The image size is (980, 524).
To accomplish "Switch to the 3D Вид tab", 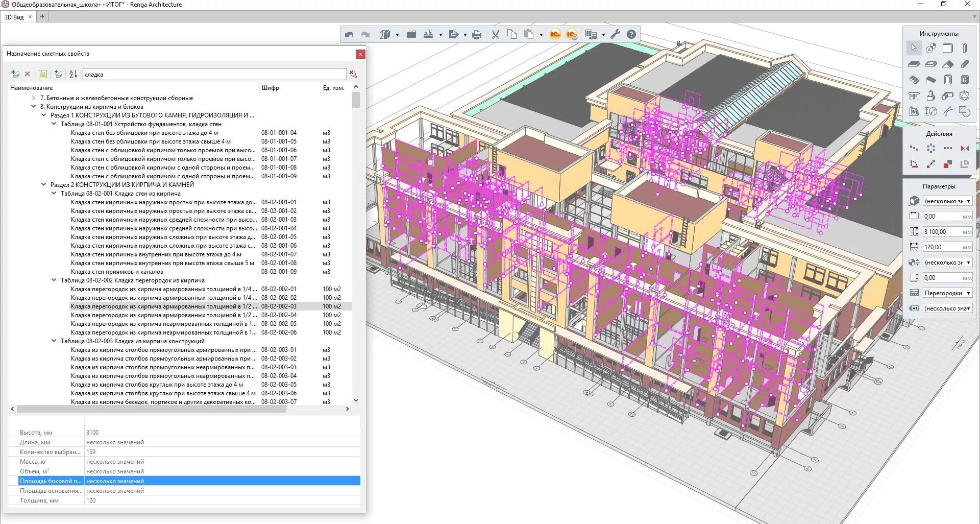I will point(14,17).
